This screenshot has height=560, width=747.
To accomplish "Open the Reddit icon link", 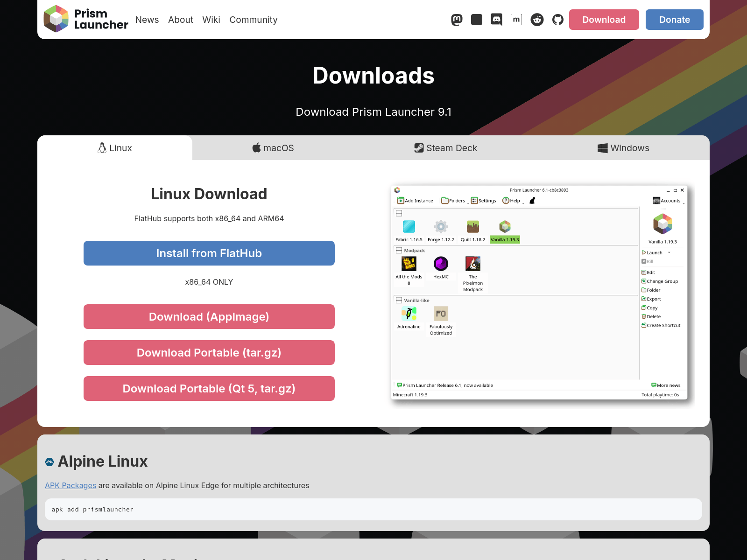I will click(537, 20).
